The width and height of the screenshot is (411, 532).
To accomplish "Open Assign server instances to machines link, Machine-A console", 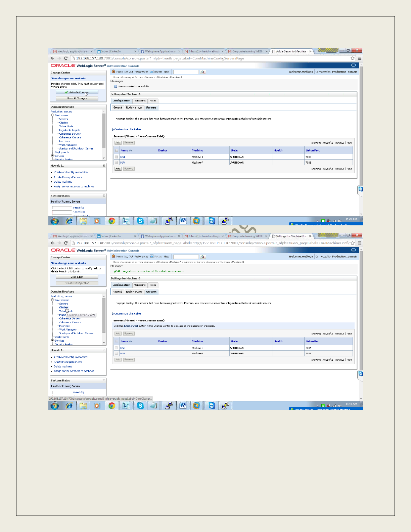I will [x=74, y=186].
